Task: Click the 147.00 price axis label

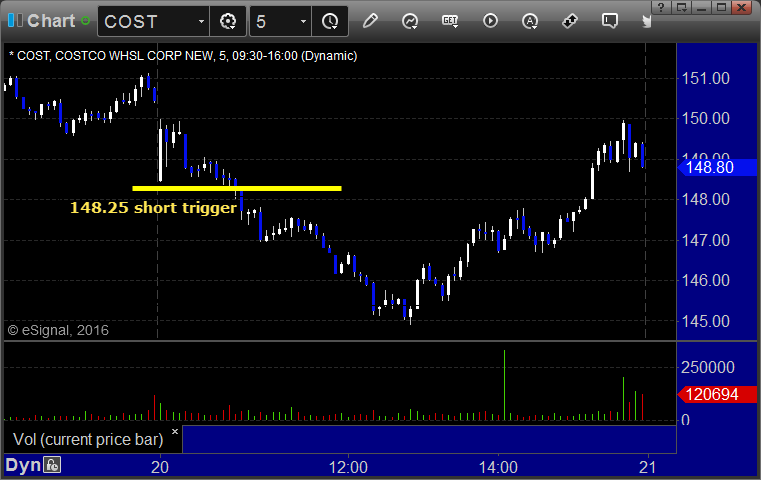Action: coord(706,240)
